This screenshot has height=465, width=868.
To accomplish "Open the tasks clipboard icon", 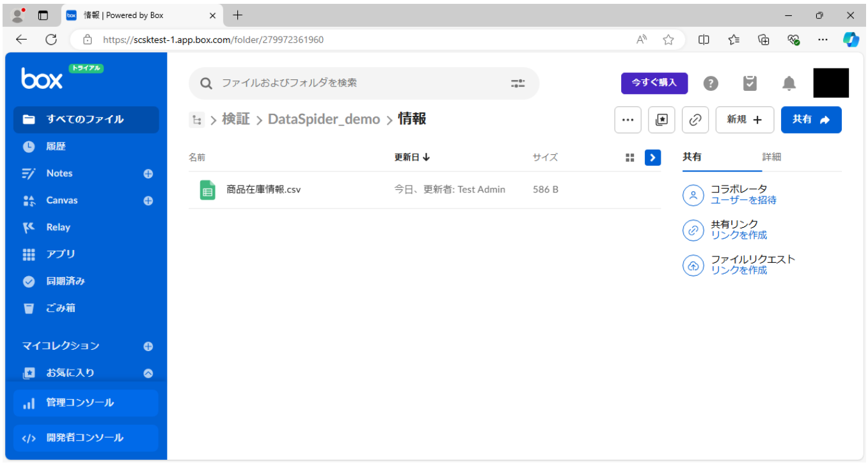I will (750, 83).
